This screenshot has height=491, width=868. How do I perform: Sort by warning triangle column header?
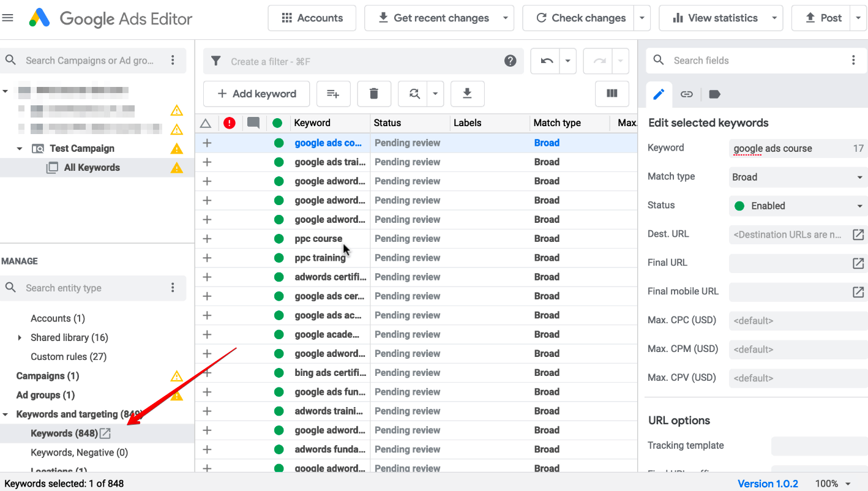206,123
